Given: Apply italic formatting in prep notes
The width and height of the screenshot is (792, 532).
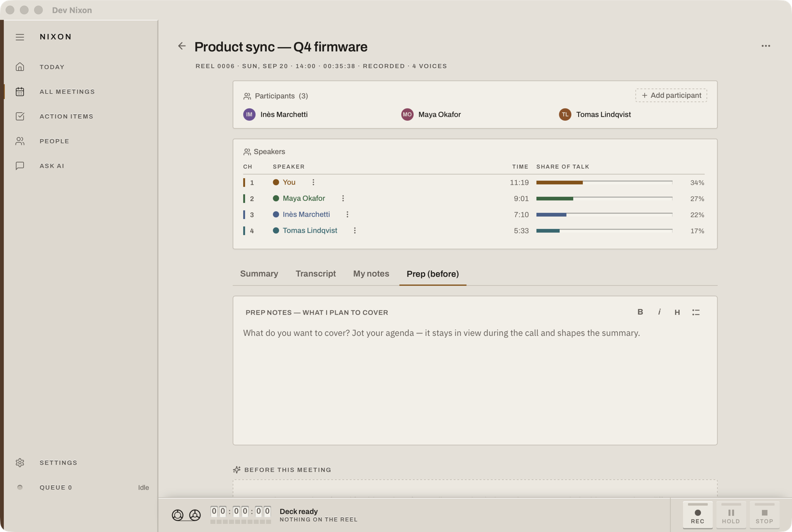Looking at the screenshot, I should (x=659, y=312).
